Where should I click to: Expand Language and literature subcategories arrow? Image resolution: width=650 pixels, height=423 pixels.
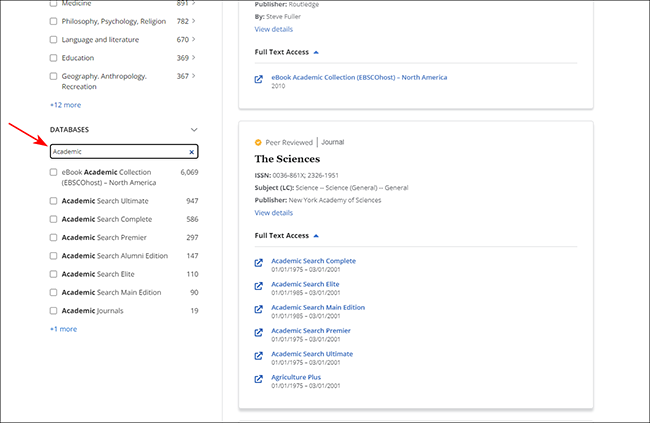194,39
